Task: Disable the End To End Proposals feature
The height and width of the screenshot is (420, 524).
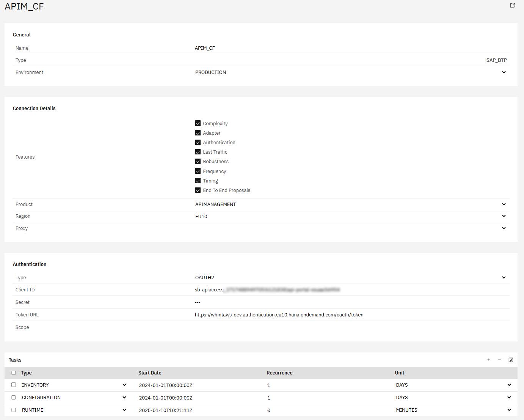Action: point(198,190)
